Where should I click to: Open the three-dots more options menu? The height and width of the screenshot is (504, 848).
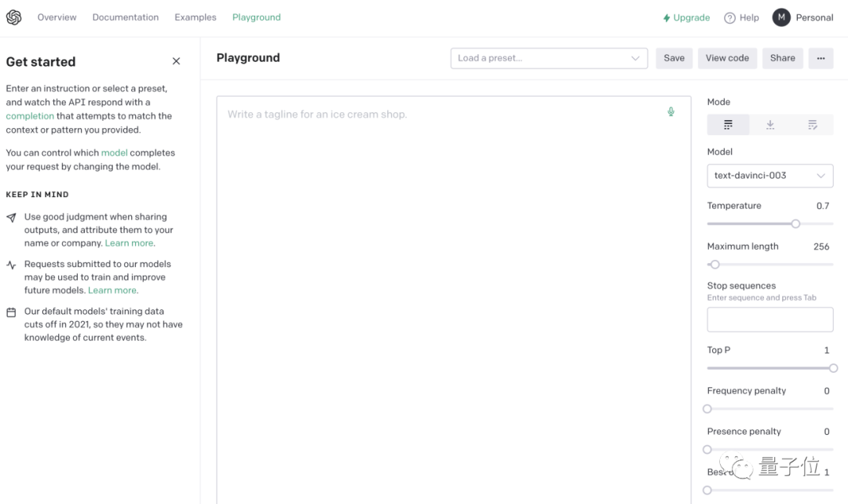[821, 58]
